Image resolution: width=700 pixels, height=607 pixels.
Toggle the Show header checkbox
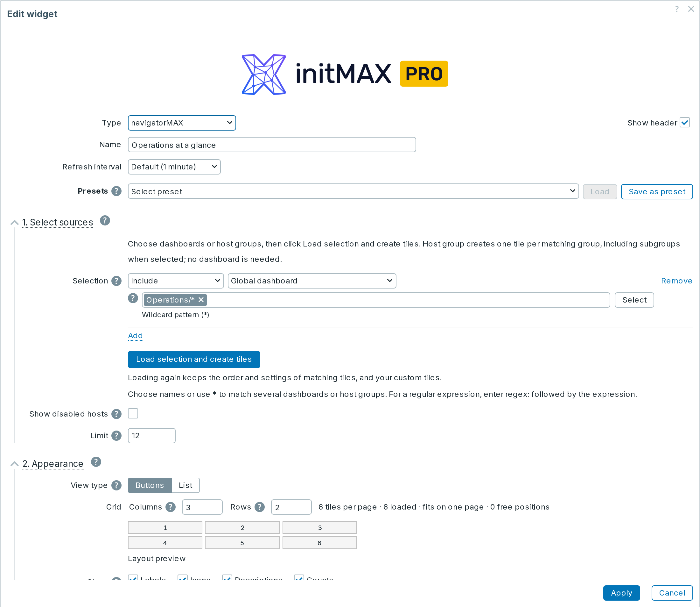tap(685, 123)
